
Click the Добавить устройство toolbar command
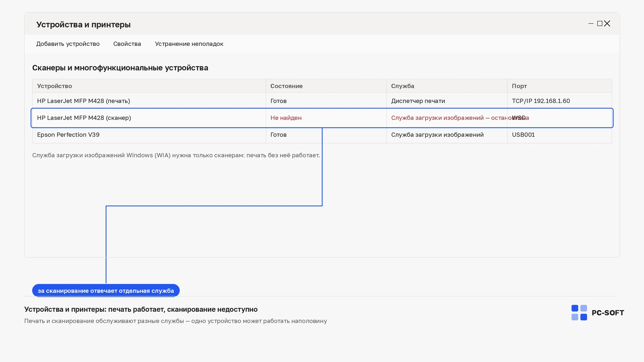(x=68, y=44)
